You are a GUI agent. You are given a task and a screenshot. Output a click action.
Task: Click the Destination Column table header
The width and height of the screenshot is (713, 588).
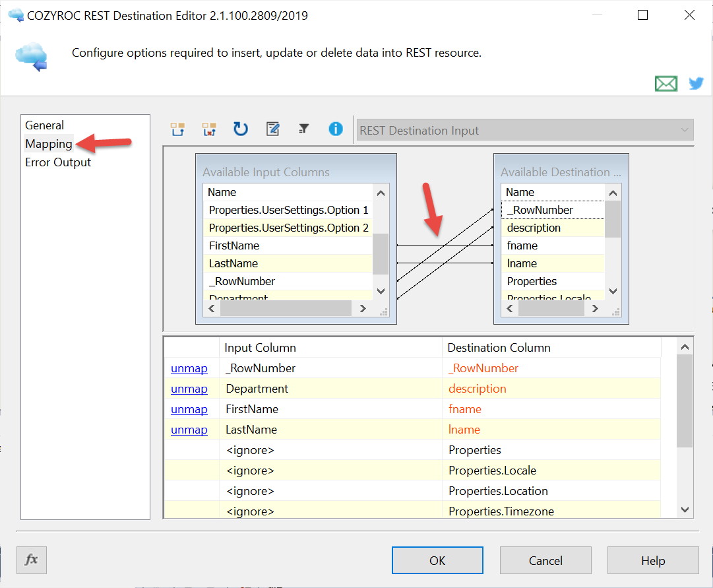coord(551,347)
